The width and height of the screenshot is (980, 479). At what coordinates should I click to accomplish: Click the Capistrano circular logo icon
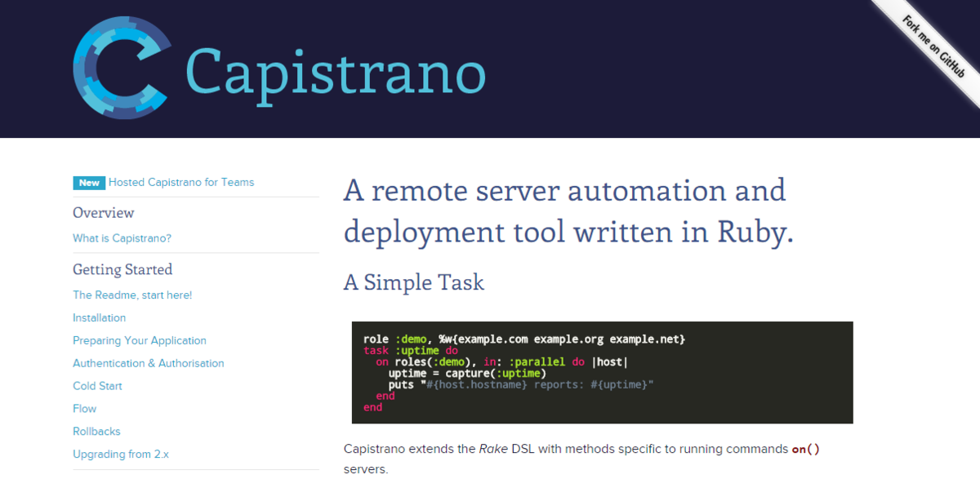click(x=122, y=68)
